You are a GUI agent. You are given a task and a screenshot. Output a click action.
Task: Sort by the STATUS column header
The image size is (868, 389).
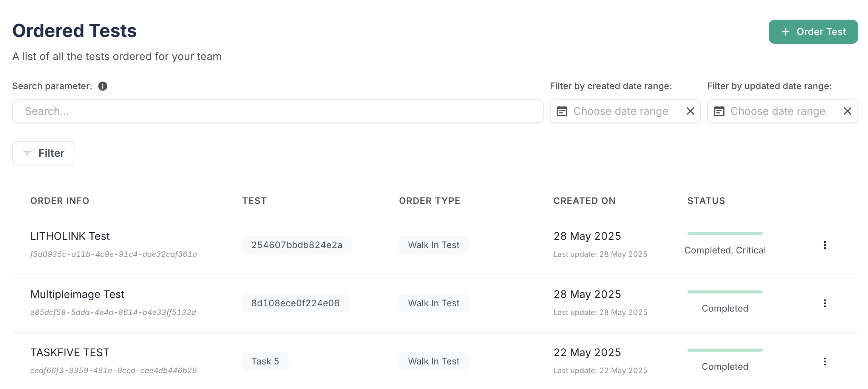click(706, 201)
